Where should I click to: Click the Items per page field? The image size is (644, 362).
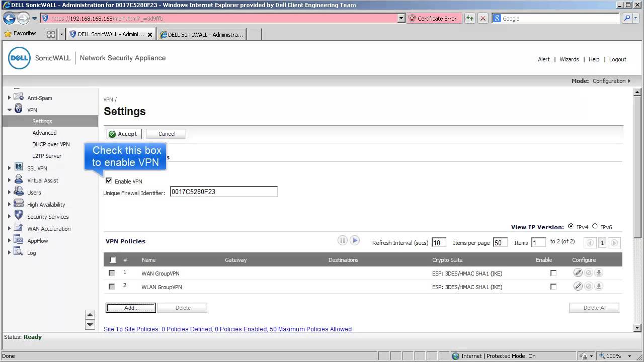point(500,242)
